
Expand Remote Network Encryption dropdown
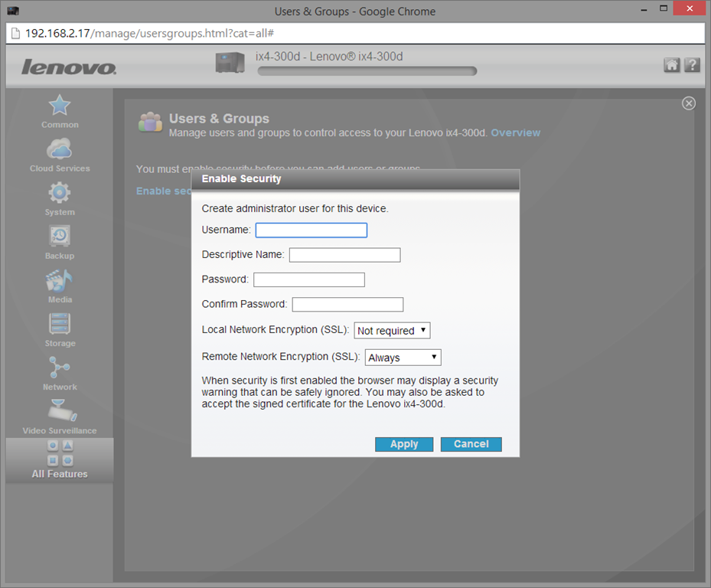pos(403,358)
